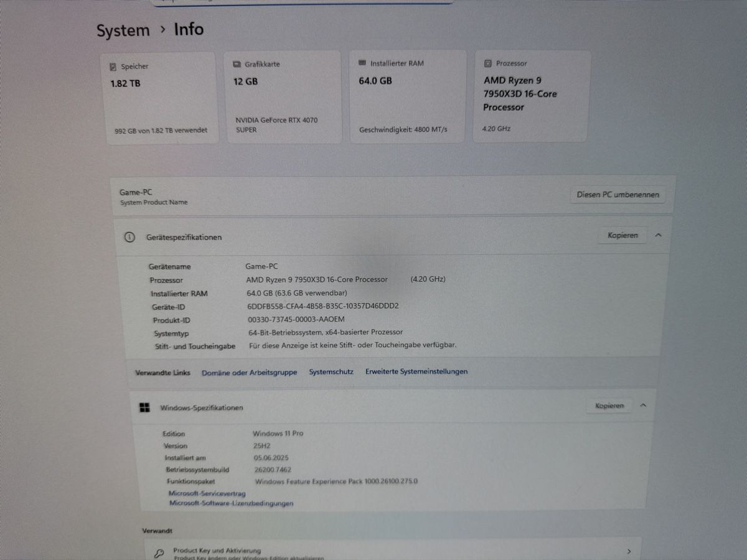Image resolution: width=747 pixels, height=560 pixels.
Task: Click the Gerätespezifikationen info icon
Action: (129, 237)
